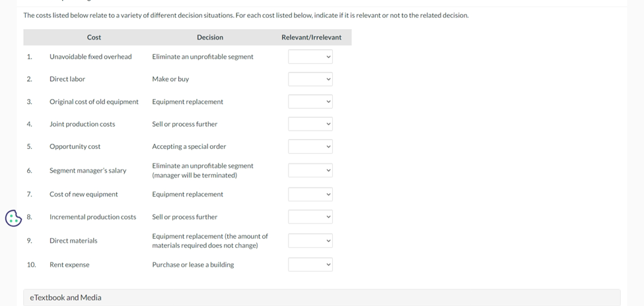Open dropdown for Rent expense row
644x306 pixels.
tap(310, 264)
